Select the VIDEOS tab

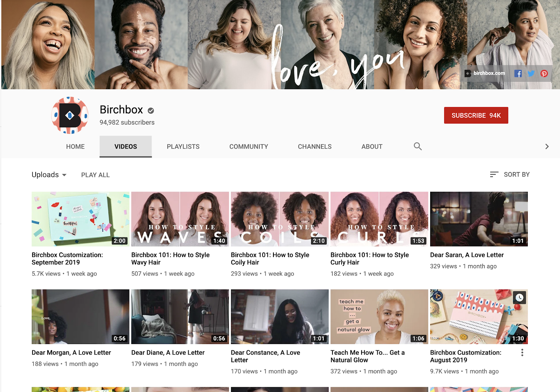click(126, 147)
